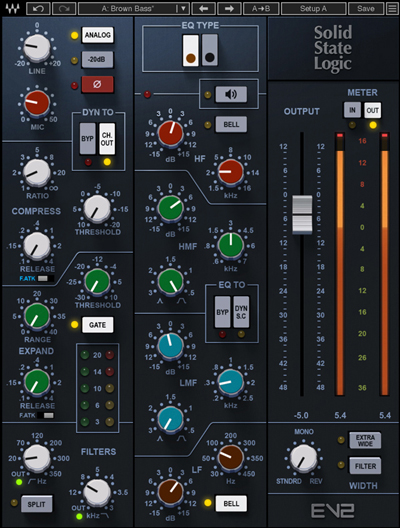
Task: Toggle the HF BELL button
Action: click(x=231, y=125)
